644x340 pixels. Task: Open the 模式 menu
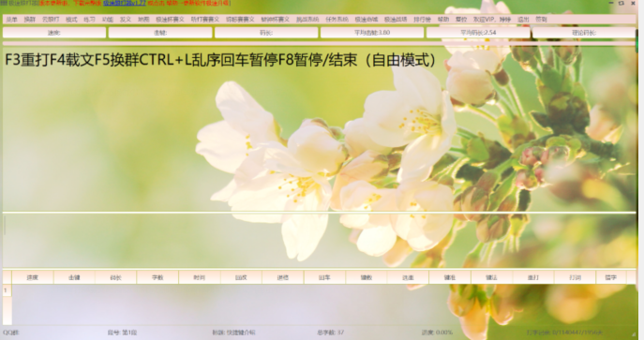[71, 20]
